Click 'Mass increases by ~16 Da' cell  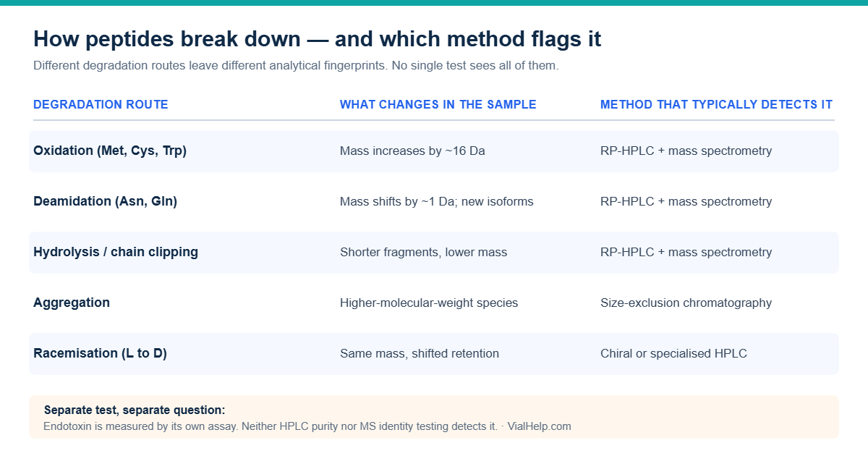(x=412, y=151)
